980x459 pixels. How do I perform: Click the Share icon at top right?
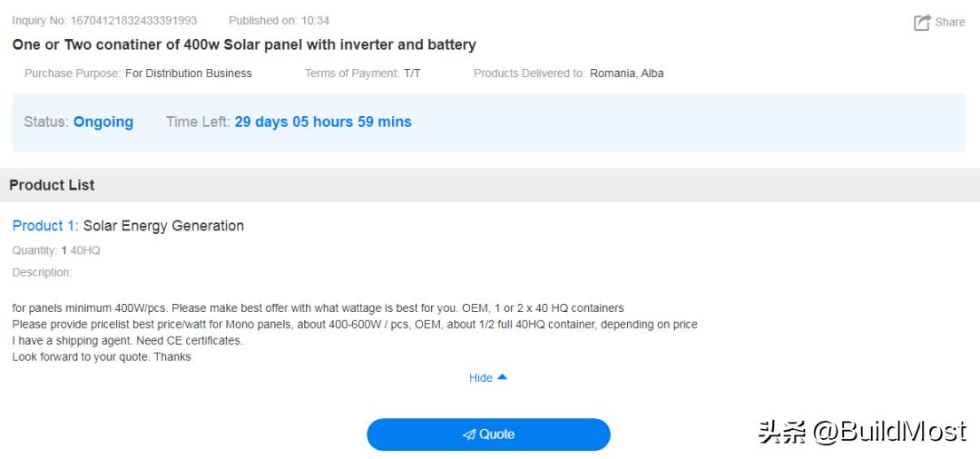pos(922,23)
